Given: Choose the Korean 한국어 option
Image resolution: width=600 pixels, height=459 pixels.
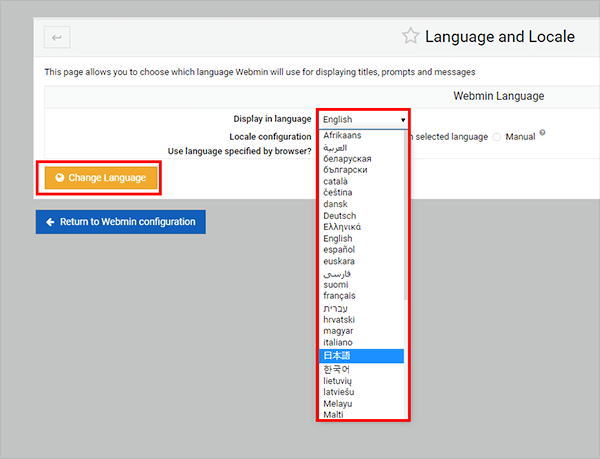Looking at the screenshot, I should click(x=362, y=369).
